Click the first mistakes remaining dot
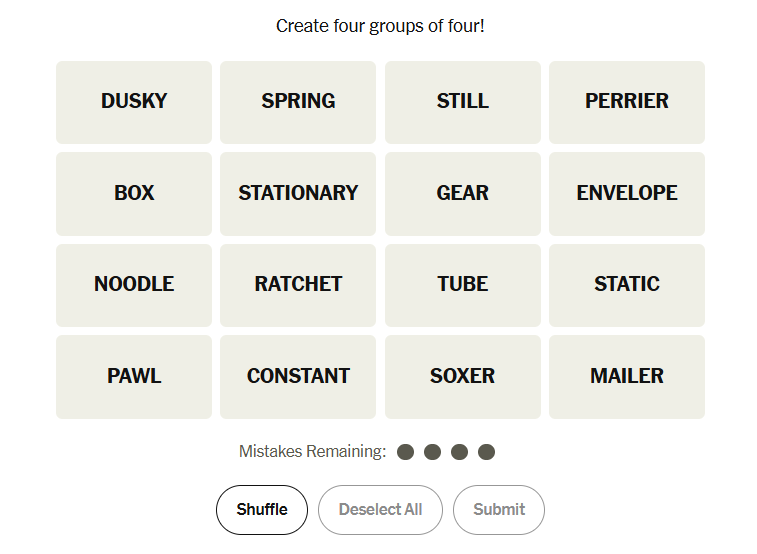757x554 pixels. pyautogui.click(x=405, y=452)
